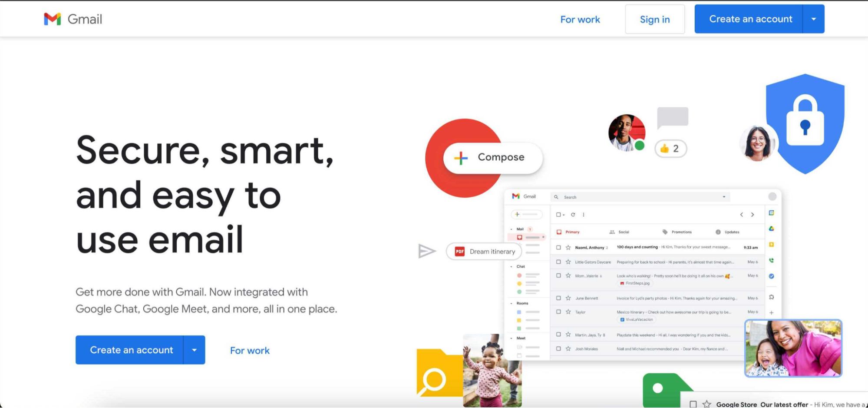Viewport: 868px width, 408px height.
Task: Open the more options three-dot menu
Action: tap(583, 215)
